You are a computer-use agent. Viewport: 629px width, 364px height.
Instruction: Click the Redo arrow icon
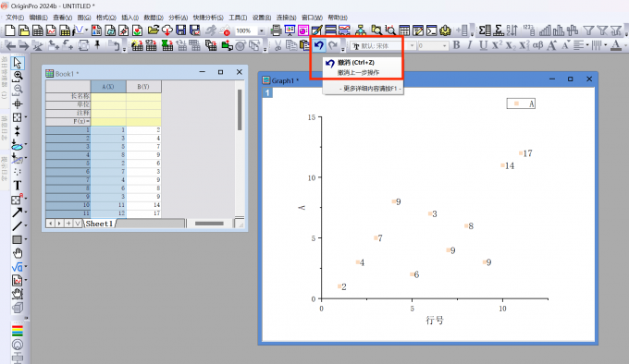pyautogui.click(x=333, y=45)
